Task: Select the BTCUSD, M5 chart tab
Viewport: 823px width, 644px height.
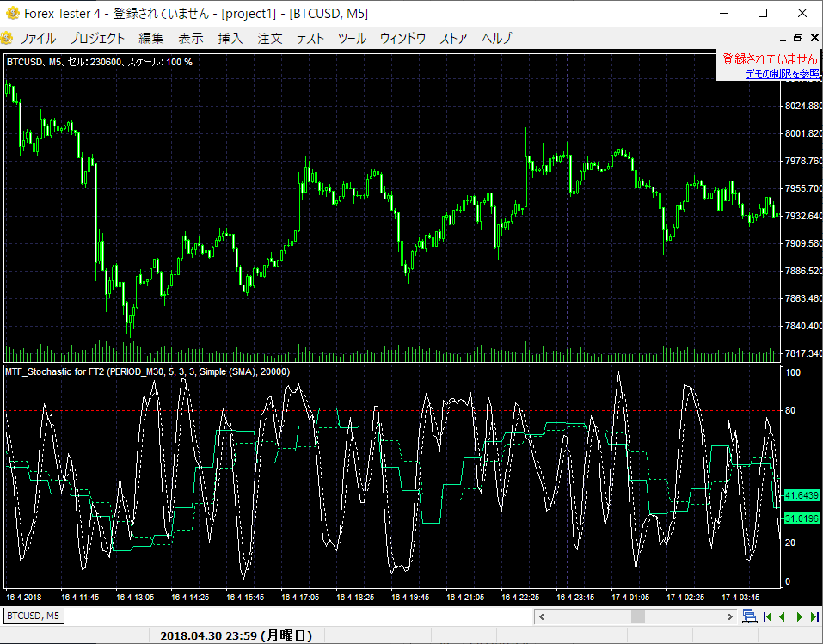Action: [33, 616]
